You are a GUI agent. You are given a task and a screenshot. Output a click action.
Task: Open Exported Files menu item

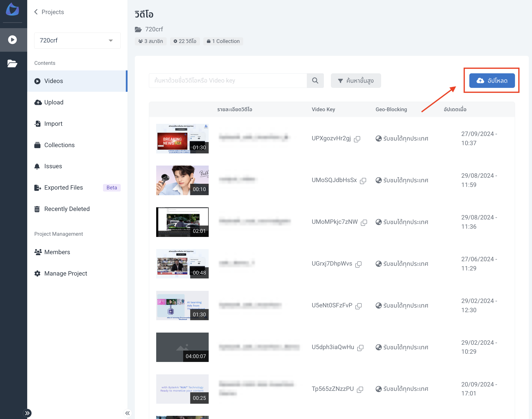63,188
